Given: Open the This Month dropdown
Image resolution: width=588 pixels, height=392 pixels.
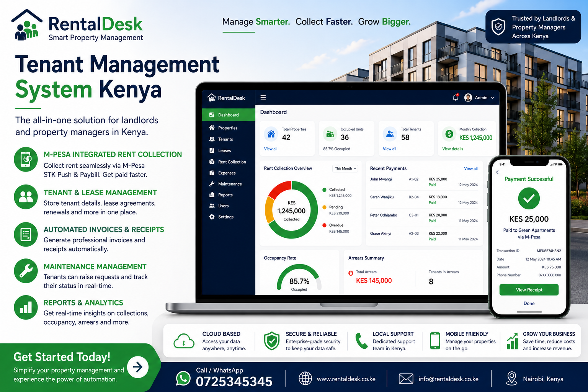Looking at the screenshot, I should [x=345, y=168].
